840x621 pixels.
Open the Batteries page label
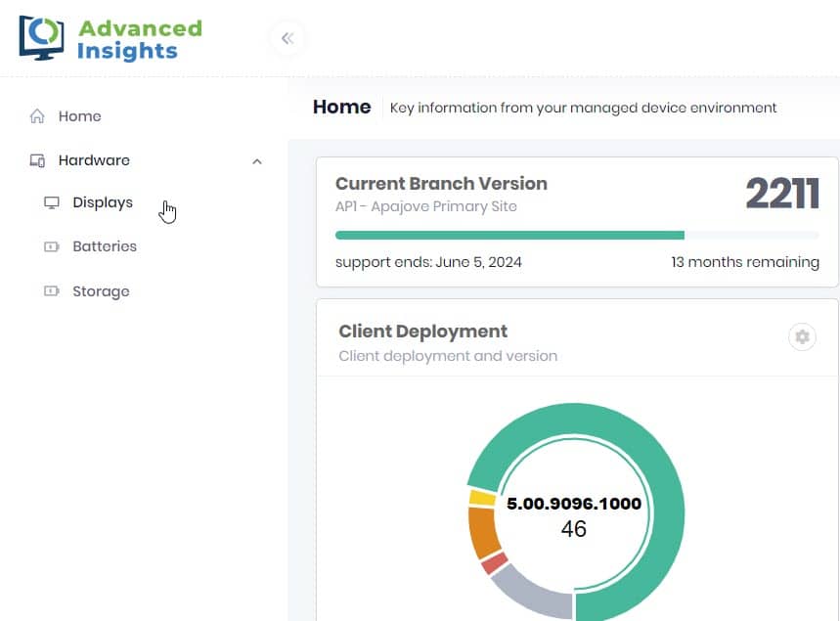click(x=105, y=246)
